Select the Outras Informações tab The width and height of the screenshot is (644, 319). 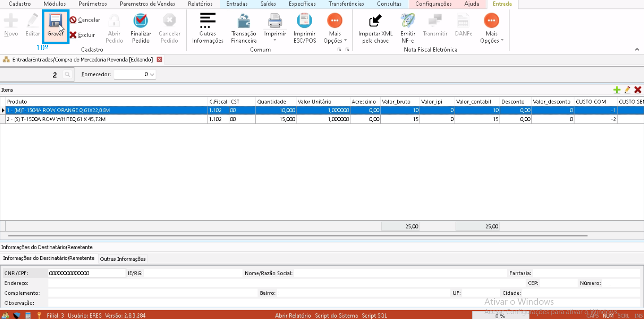[x=123, y=259]
